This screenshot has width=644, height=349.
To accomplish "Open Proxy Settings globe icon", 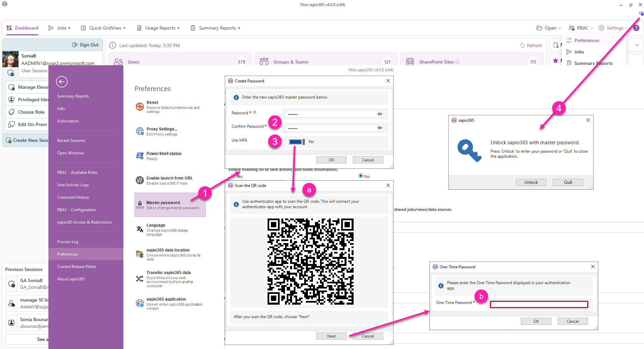I will coord(140,131).
